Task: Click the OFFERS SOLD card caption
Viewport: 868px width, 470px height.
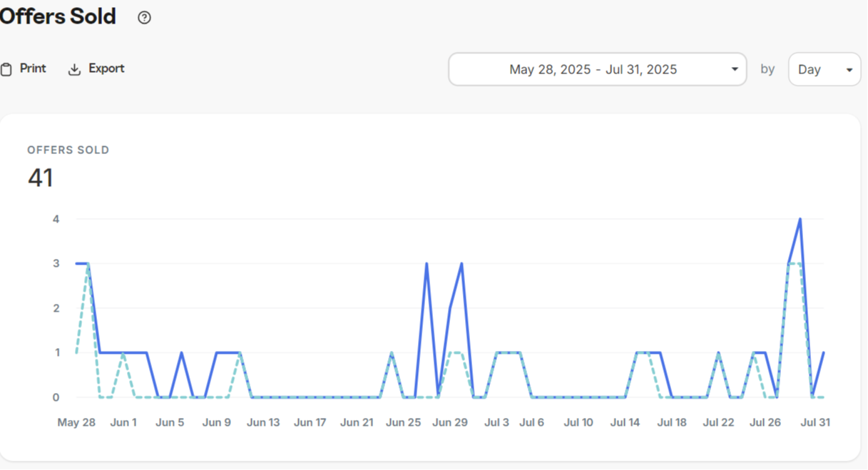Action: tap(68, 150)
